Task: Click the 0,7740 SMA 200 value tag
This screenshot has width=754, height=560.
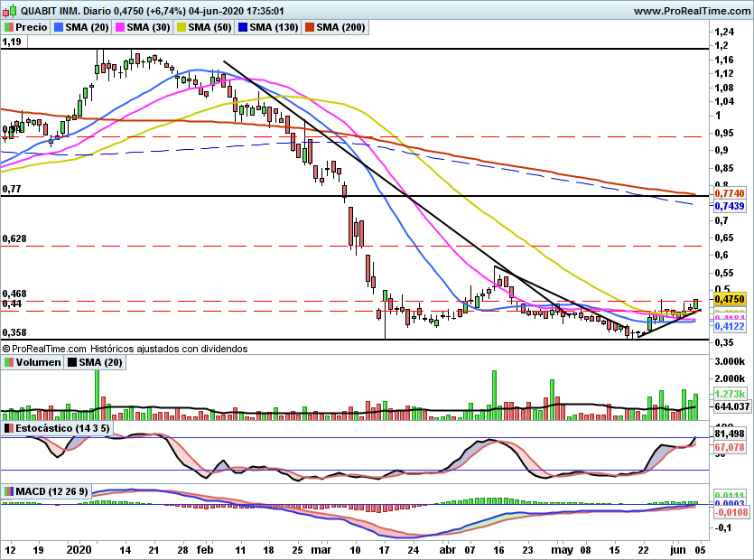Action: point(730,193)
